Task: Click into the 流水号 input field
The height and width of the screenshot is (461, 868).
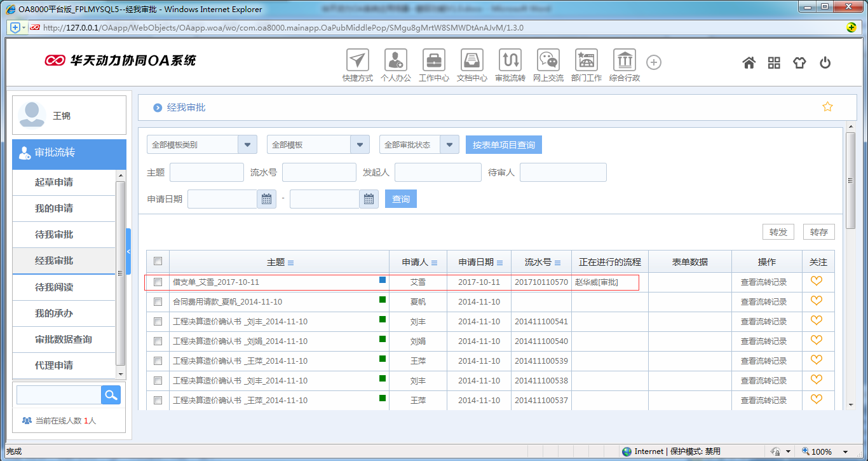Action: [x=319, y=172]
